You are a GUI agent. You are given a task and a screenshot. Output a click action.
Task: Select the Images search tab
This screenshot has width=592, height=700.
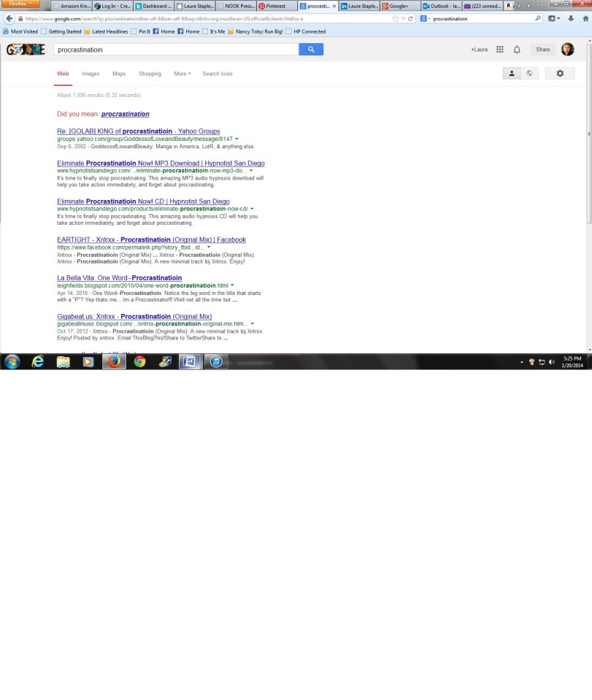(91, 74)
